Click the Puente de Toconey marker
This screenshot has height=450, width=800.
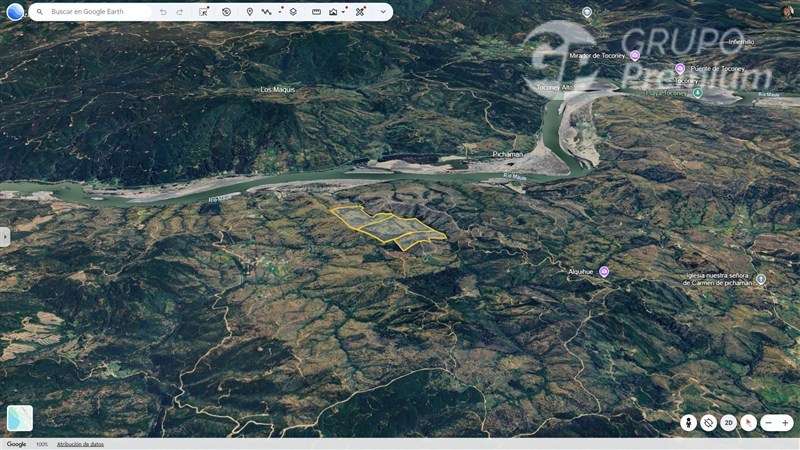coord(680,68)
